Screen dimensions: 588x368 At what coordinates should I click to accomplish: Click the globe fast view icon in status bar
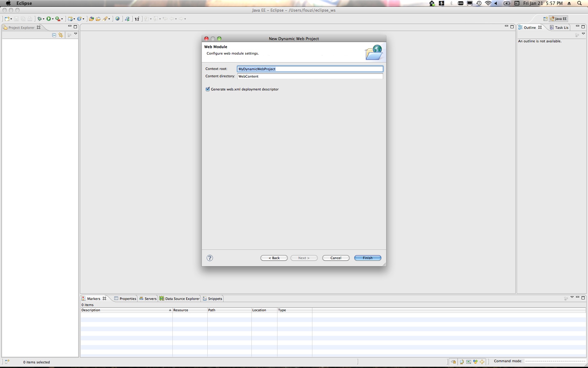coord(462,362)
